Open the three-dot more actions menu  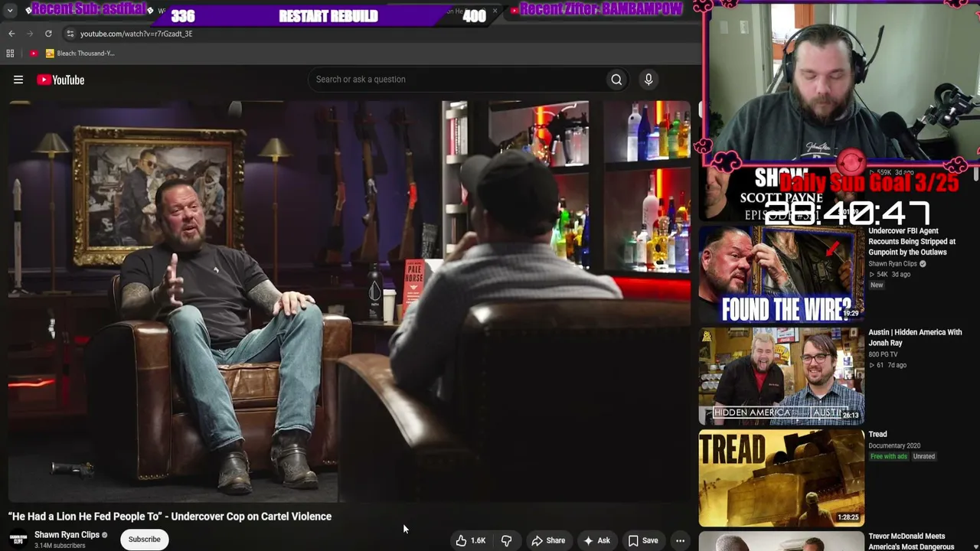click(x=680, y=541)
